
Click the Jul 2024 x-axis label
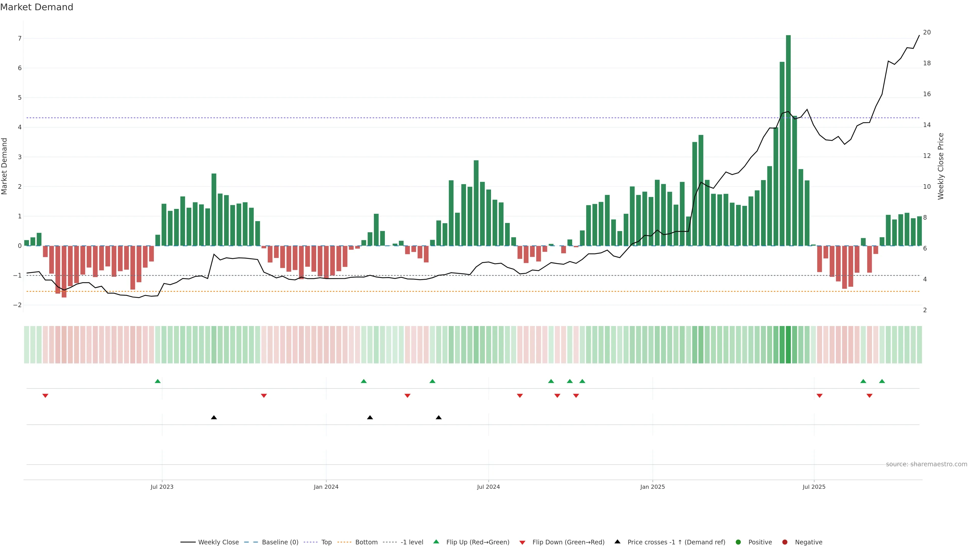[488, 487]
